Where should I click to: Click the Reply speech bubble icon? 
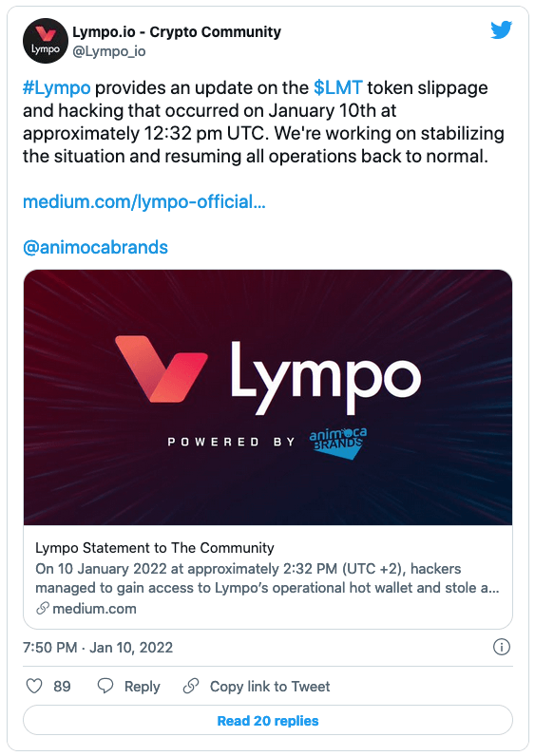(105, 686)
